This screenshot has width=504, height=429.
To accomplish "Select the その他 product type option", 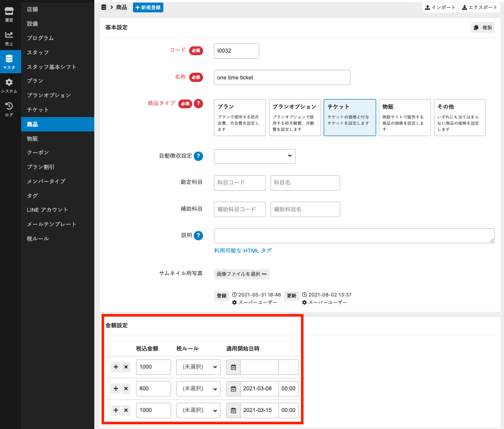I will [x=460, y=118].
